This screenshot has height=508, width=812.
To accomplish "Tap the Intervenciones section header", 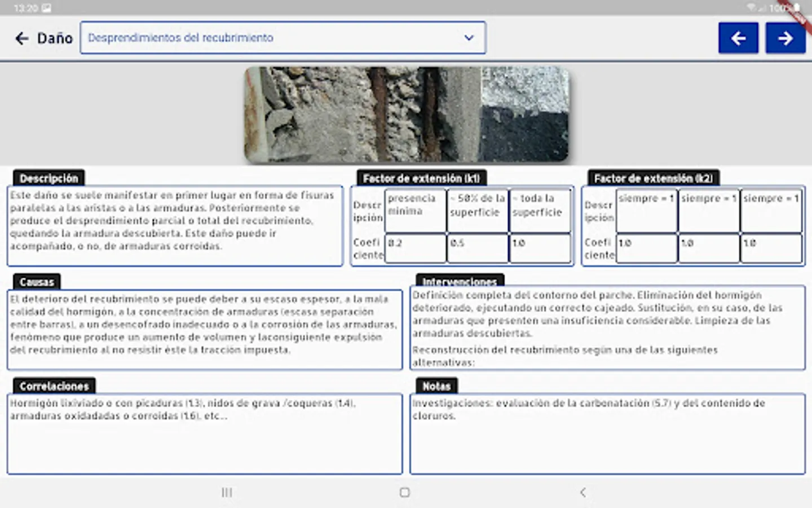I will [x=460, y=281].
